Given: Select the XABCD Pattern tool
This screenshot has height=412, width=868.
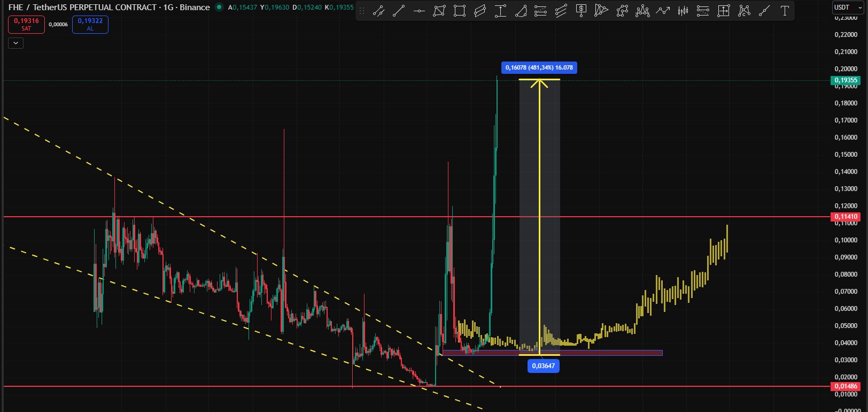Looking at the screenshot, I should pos(622,11).
